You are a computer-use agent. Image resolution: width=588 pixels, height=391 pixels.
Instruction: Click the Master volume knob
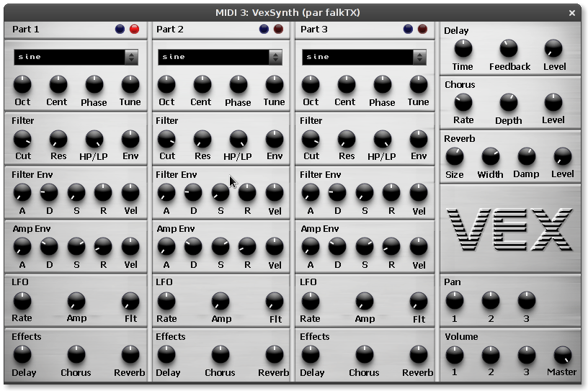pyautogui.click(x=563, y=355)
